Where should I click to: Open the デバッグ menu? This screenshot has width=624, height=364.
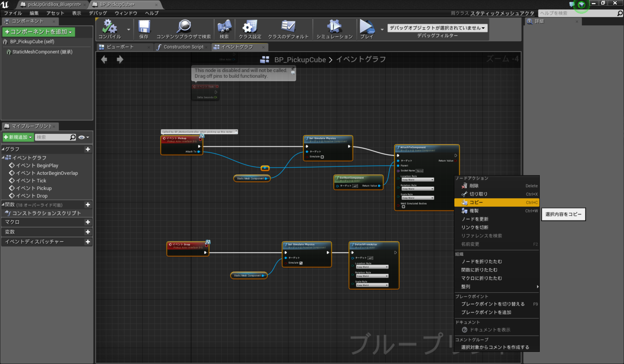point(98,13)
